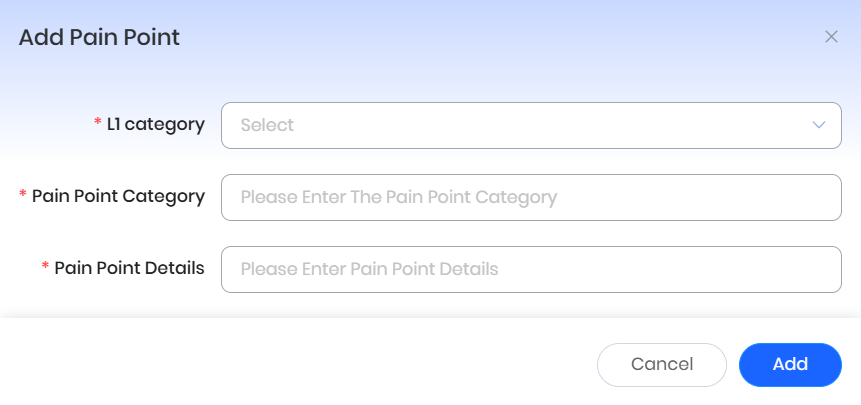Click the red asterisk beside Pain Point Details
The height and width of the screenshot is (405, 861).
pyautogui.click(x=45, y=267)
